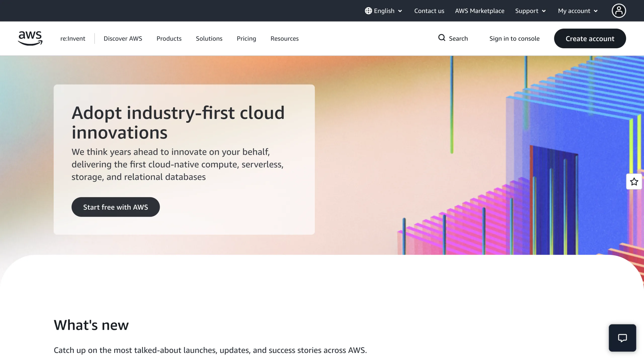Open the Discover AWS menu
Image resolution: width=644 pixels, height=363 pixels.
coord(123,38)
